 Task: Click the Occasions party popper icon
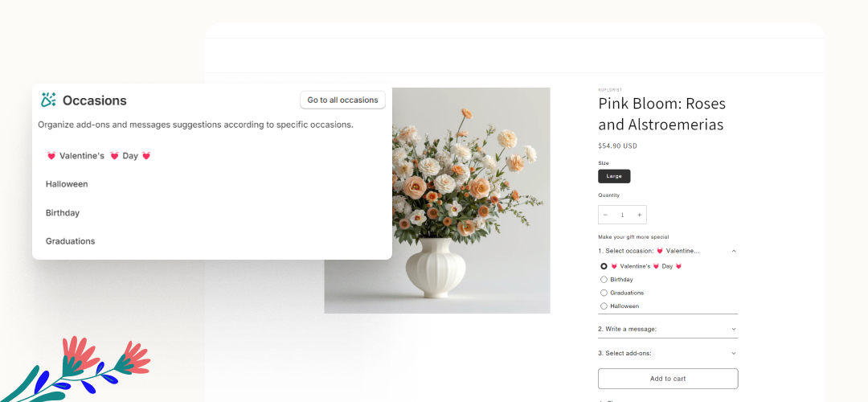click(48, 100)
